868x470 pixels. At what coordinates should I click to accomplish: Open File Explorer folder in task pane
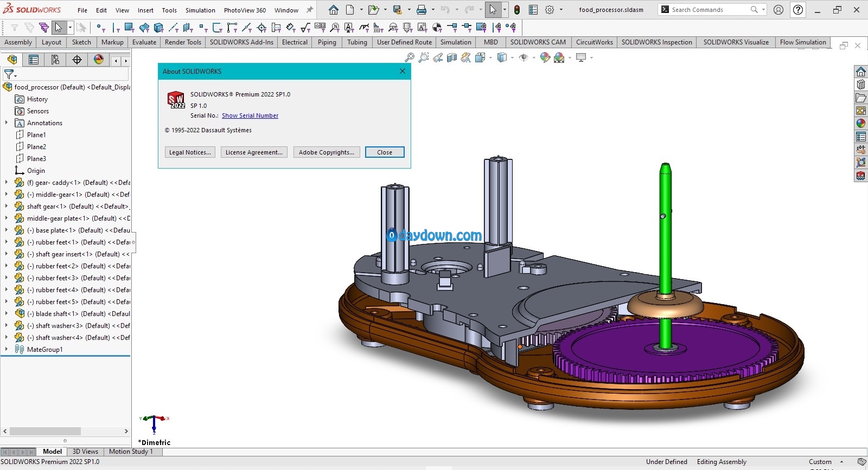861,98
